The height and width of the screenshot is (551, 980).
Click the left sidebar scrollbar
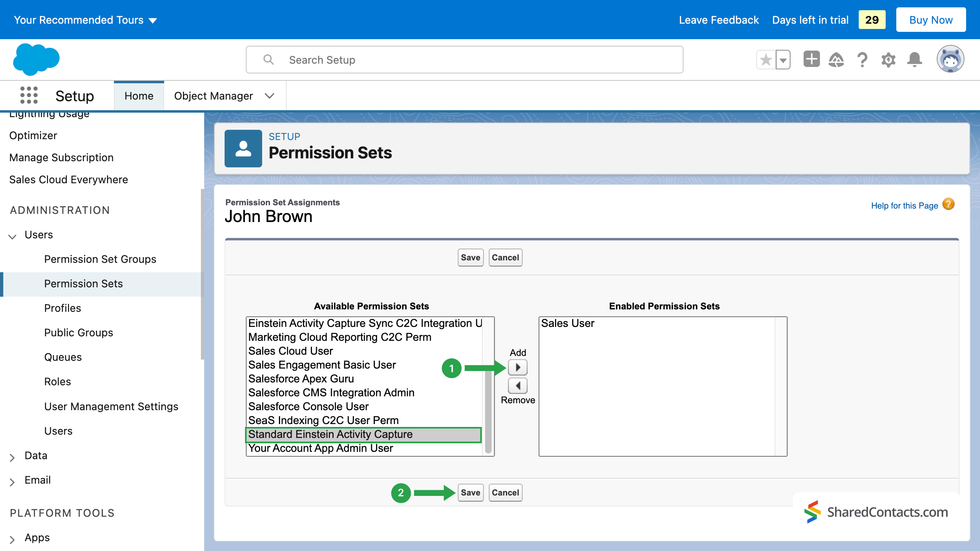tap(202, 274)
